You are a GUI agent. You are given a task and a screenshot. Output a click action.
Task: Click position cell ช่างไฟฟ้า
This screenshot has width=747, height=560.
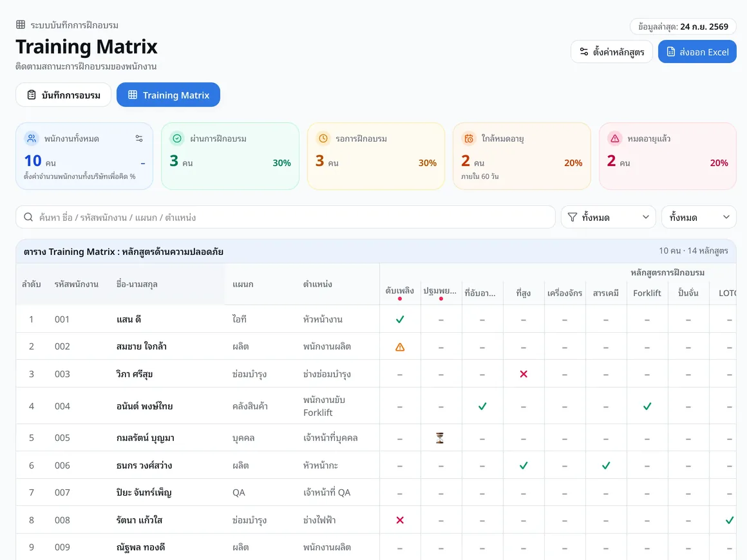(319, 520)
